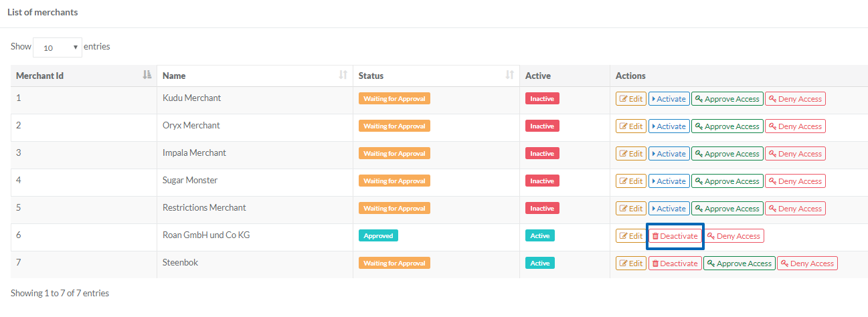868x317 pixels.
Task: Deny access for Roan GmbH und Co KG
Action: pos(733,236)
